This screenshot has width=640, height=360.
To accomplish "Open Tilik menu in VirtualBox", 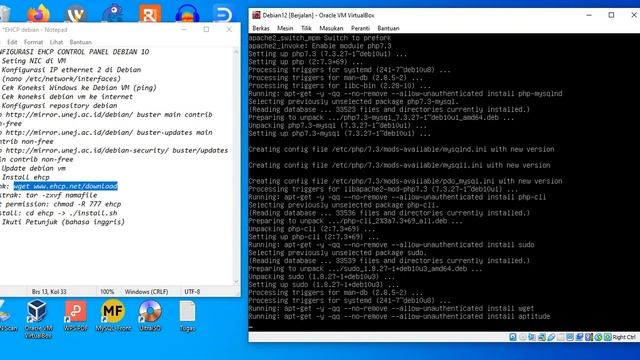I will [x=306, y=28].
